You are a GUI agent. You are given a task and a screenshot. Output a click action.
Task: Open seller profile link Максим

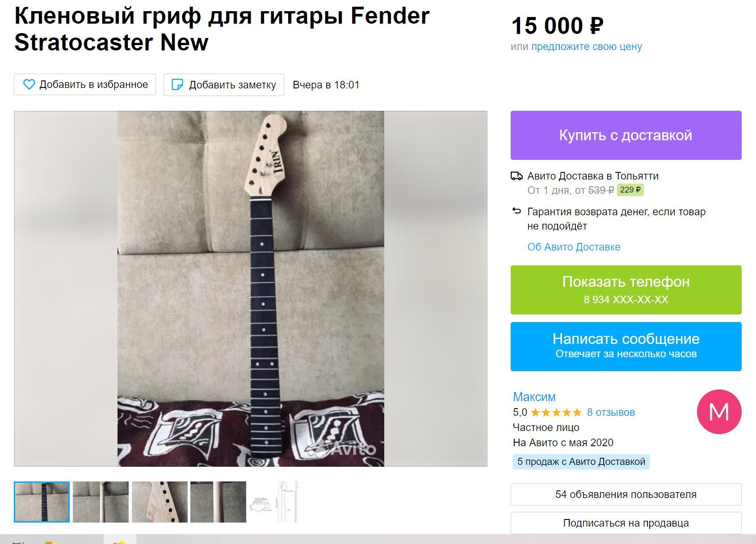coord(534,397)
